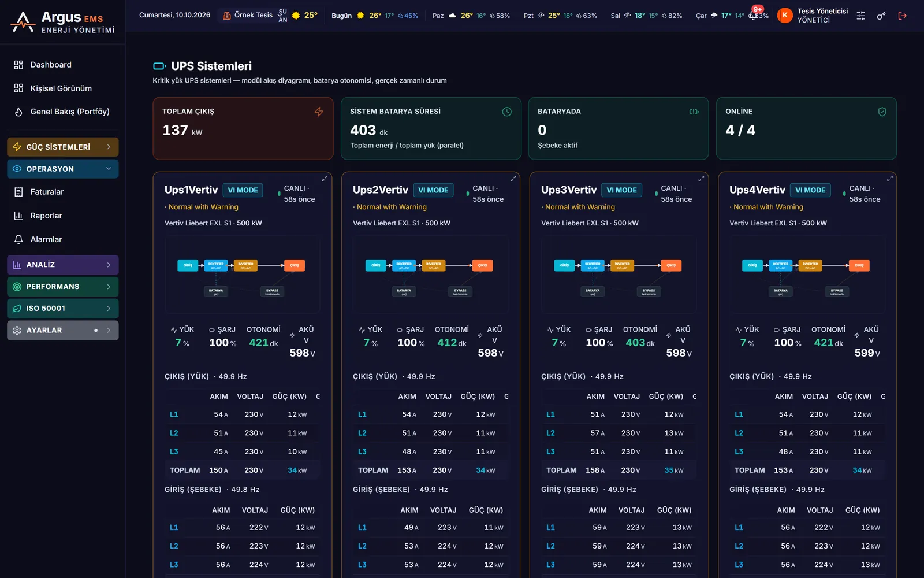
Task: Open Raporlar in the sidebar
Action: pyautogui.click(x=63, y=216)
